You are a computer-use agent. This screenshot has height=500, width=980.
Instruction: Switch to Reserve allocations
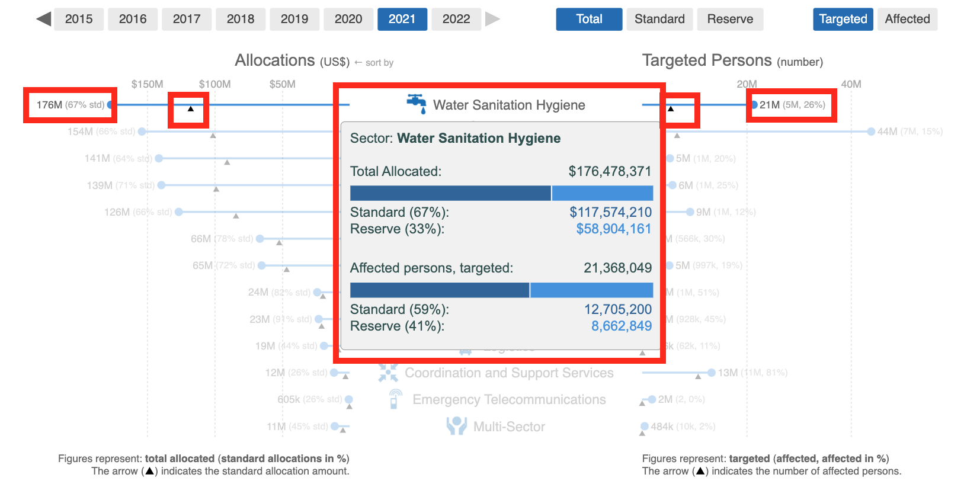[730, 19]
